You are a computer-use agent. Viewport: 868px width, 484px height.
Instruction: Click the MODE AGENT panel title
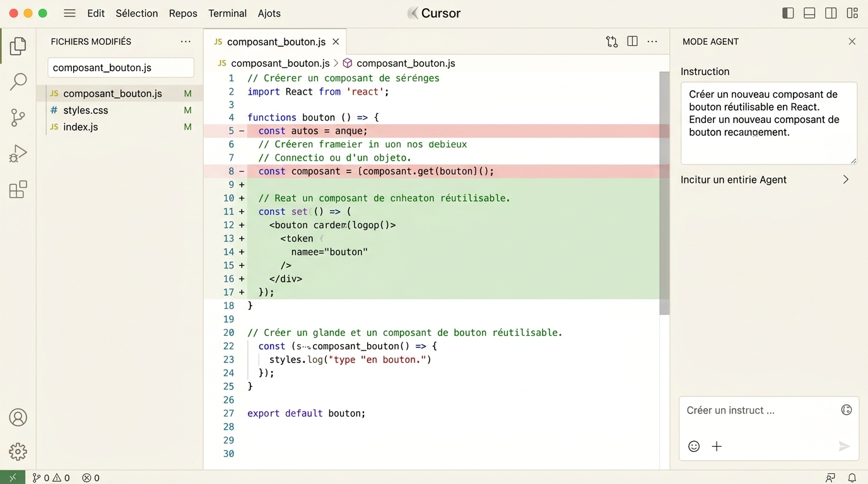click(x=710, y=42)
